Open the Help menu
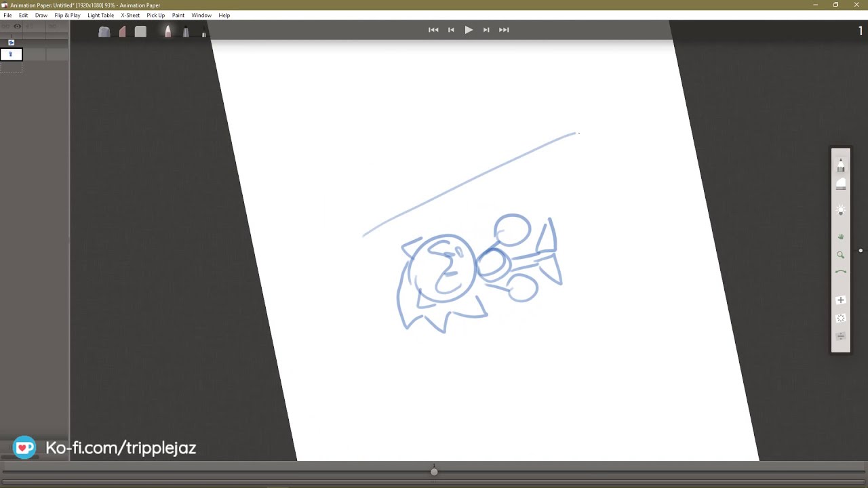The height and width of the screenshot is (488, 868). pyautogui.click(x=224, y=15)
